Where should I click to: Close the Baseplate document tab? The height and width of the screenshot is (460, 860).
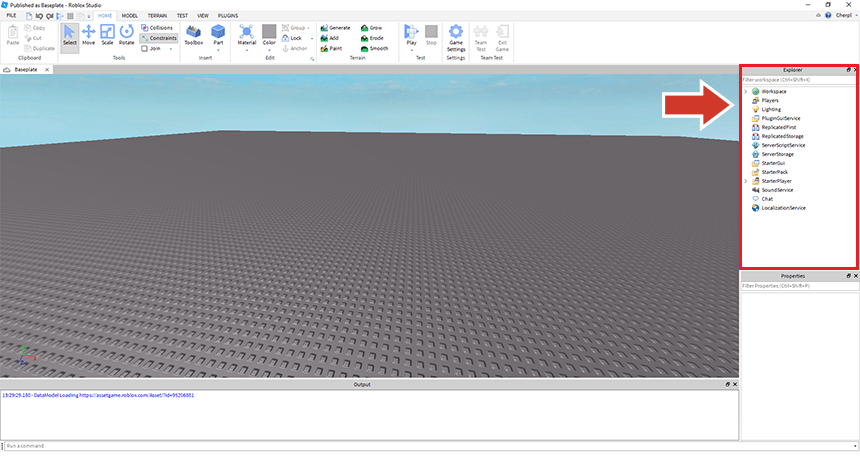click(47, 70)
